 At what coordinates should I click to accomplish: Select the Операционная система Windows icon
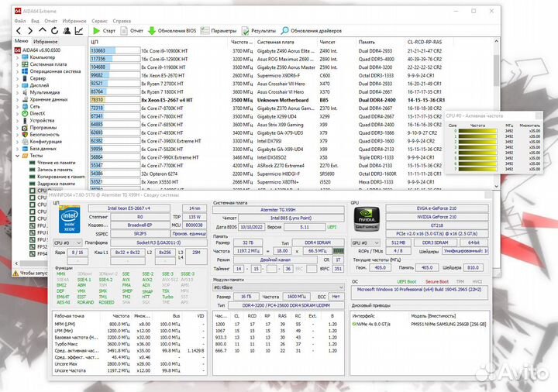coord(25,71)
